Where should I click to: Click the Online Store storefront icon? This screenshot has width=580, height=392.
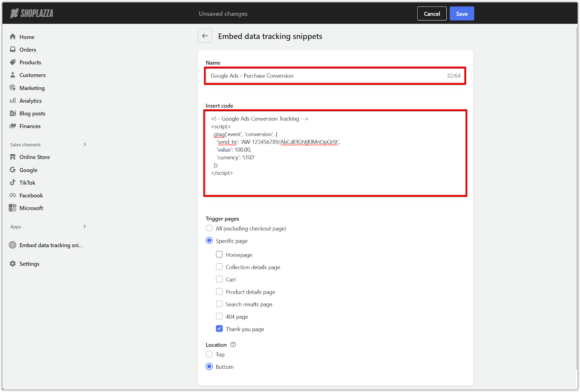pyautogui.click(x=13, y=157)
